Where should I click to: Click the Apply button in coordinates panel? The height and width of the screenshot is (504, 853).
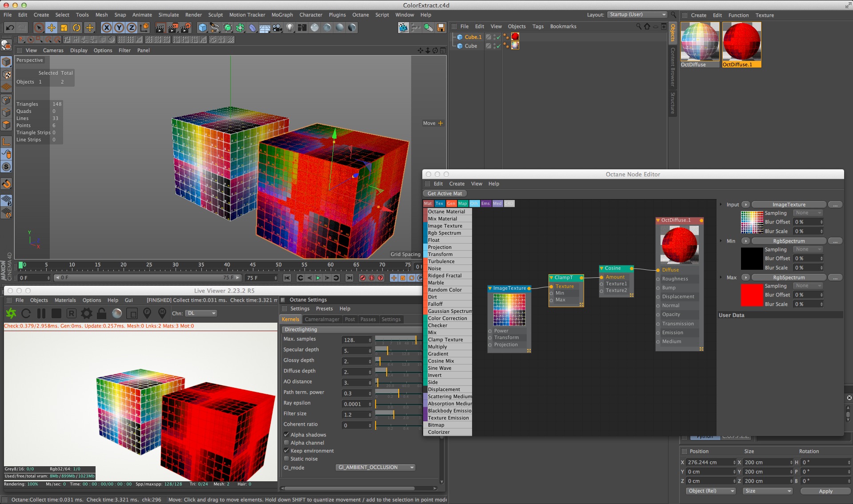point(825,491)
